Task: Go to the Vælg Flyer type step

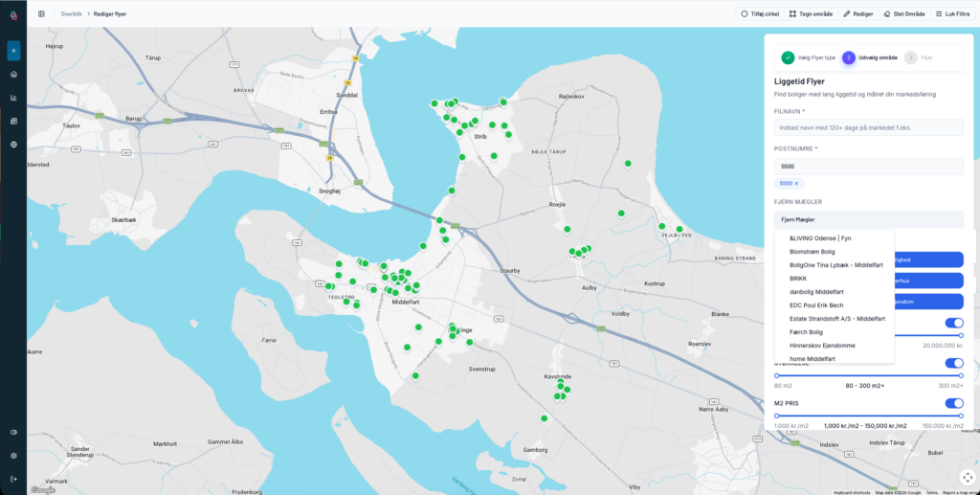Action: coord(788,57)
